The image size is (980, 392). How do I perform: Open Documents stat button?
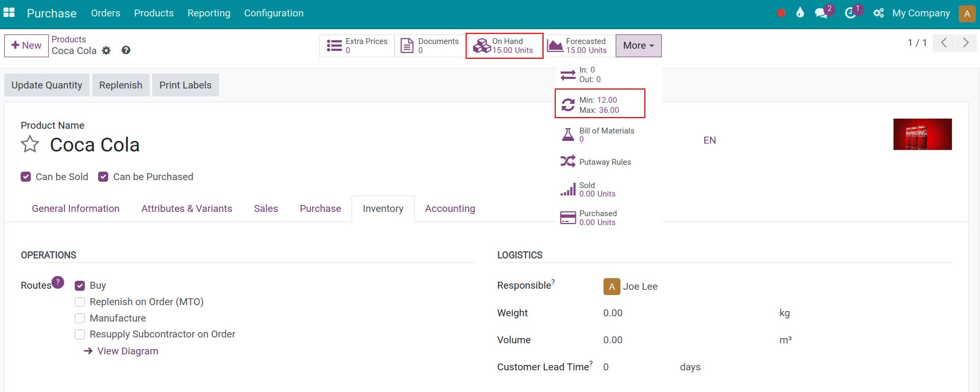[x=430, y=46]
